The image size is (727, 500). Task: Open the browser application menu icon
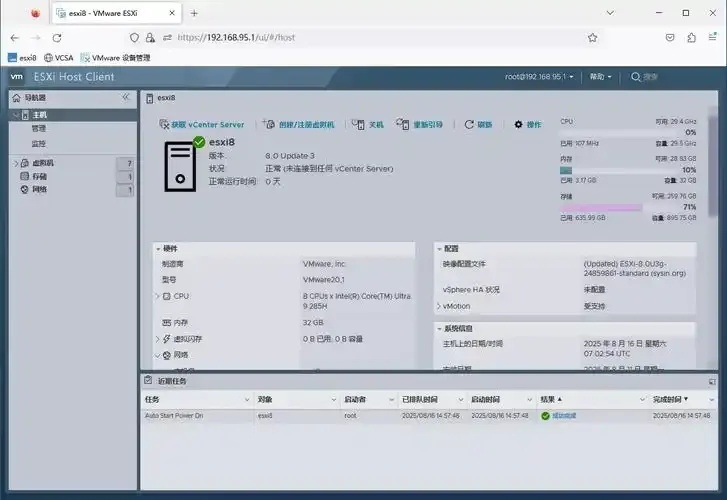point(713,37)
